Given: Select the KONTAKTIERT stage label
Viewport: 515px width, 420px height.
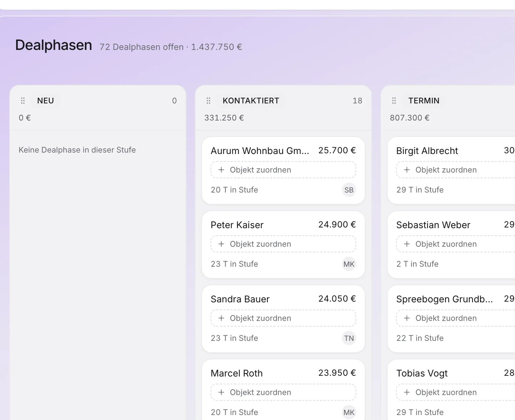Looking at the screenshot, I should (x=251, y=101).
